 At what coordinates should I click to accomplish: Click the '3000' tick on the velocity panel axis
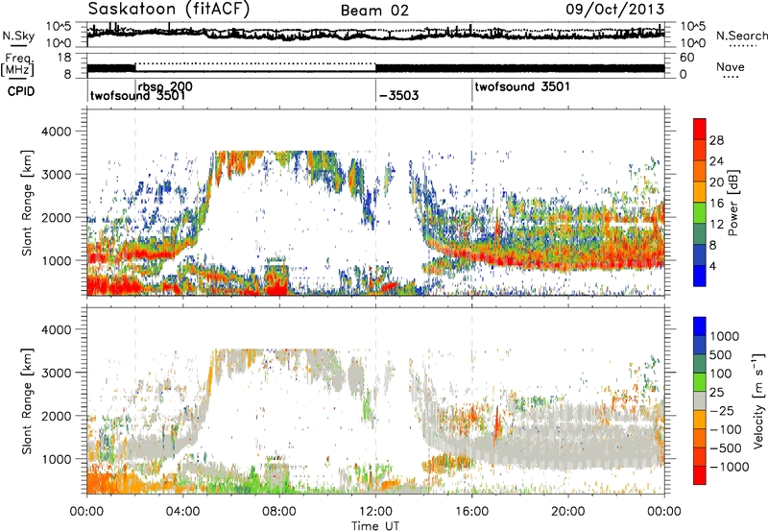(x=56, y=373)
